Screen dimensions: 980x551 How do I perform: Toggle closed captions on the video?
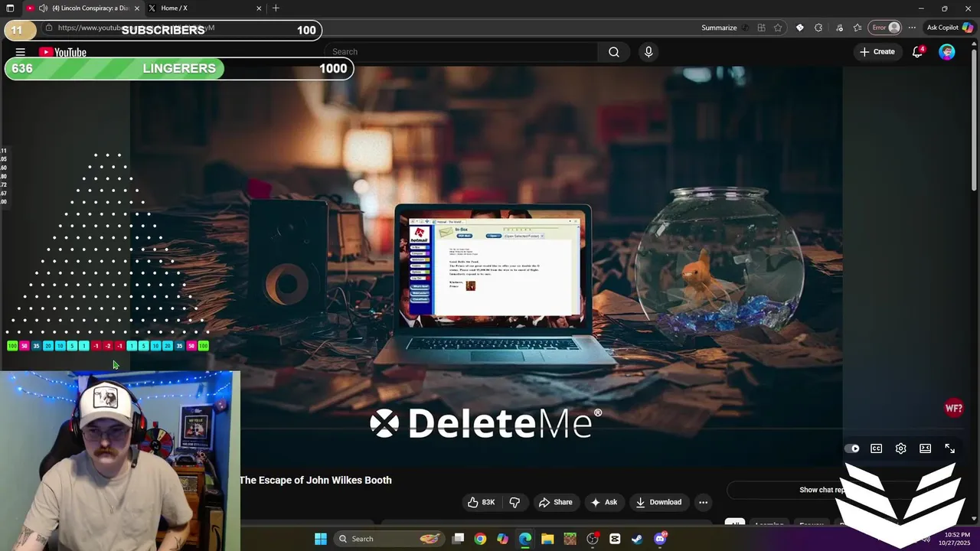tap(876, 448)
